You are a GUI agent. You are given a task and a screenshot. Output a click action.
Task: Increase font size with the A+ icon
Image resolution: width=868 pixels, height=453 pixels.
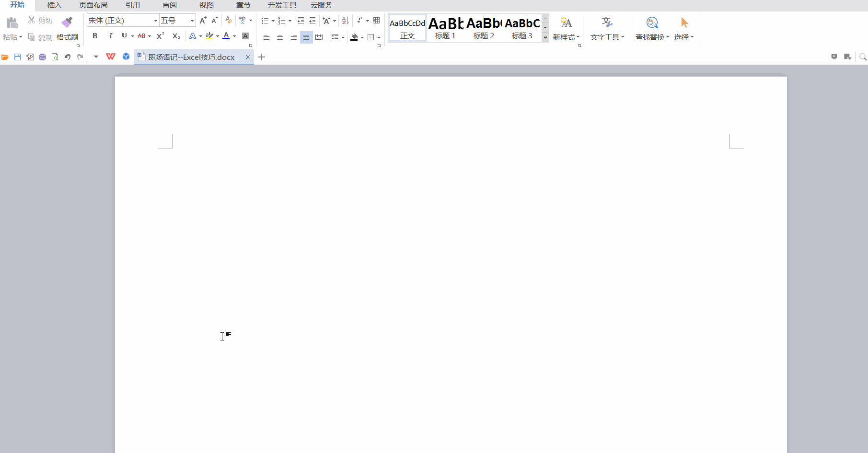[x=203, y=21]
